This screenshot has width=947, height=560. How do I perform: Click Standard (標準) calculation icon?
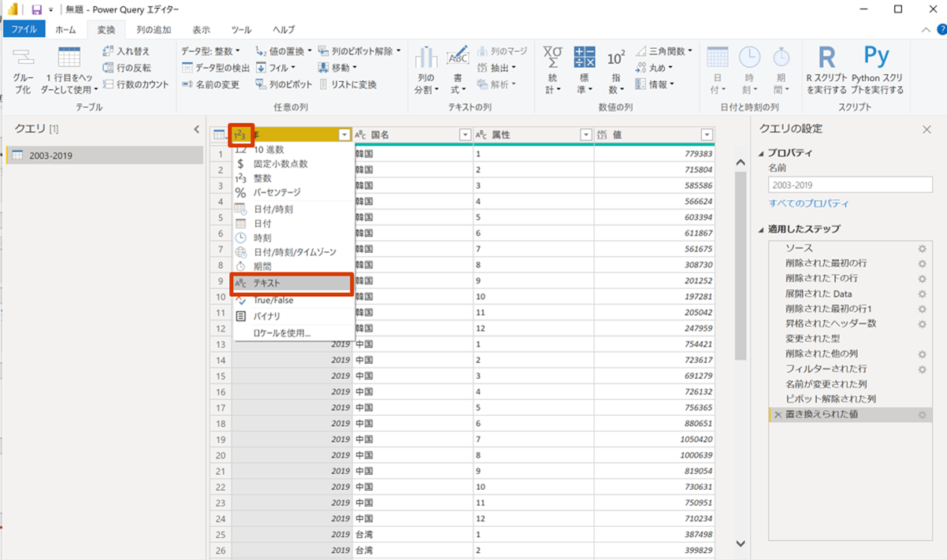pyautogui.click(x=585, y=57)
